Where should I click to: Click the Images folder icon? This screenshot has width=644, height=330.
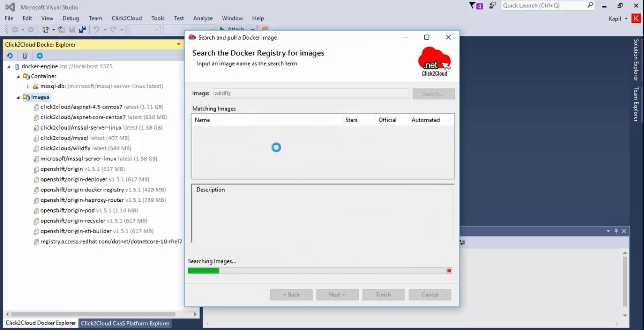point(26,97)
